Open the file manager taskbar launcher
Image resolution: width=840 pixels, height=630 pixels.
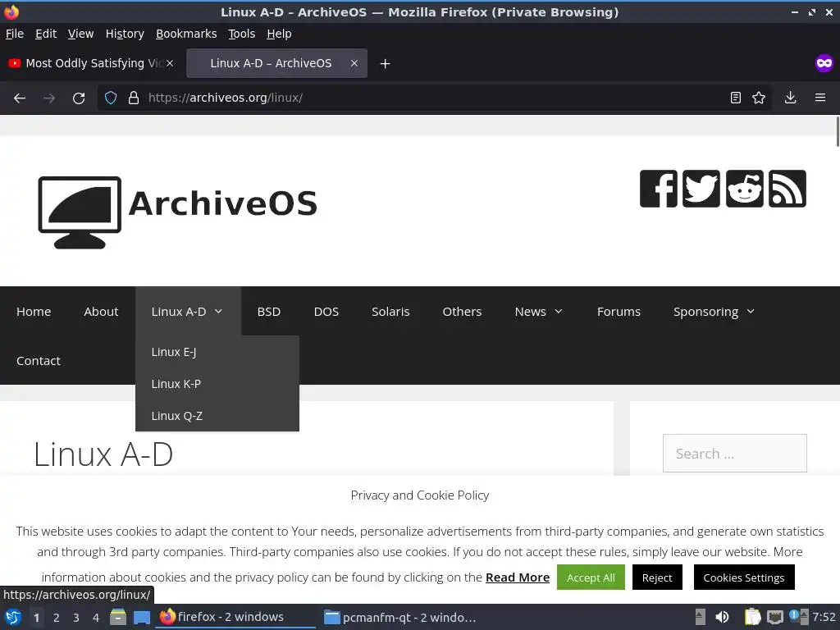point(118,617)
